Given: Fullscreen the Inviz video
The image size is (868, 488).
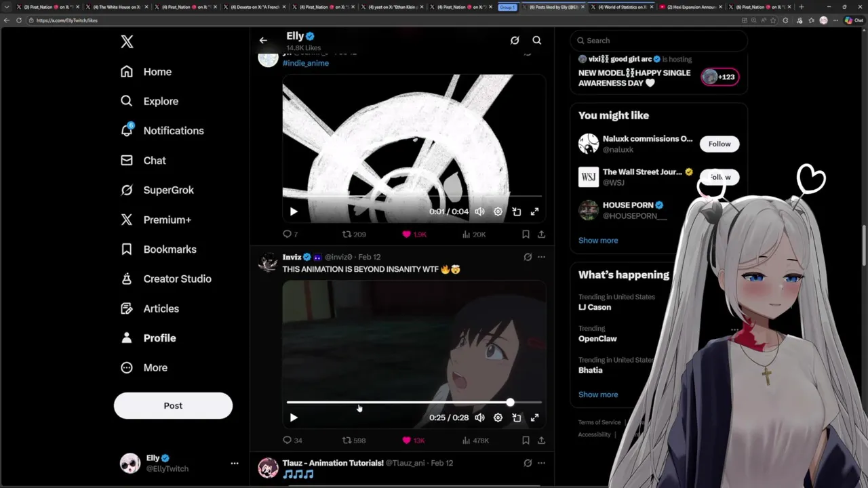Looking at the screenshot, I should tap(534, 418).
